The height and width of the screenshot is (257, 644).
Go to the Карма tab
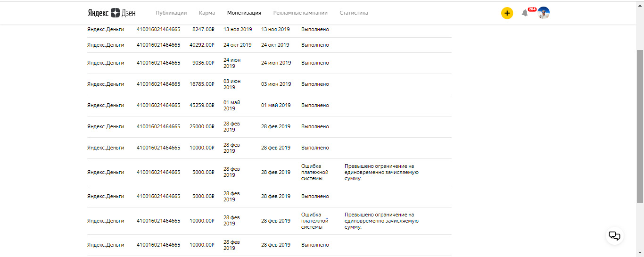tap(207, 13)
